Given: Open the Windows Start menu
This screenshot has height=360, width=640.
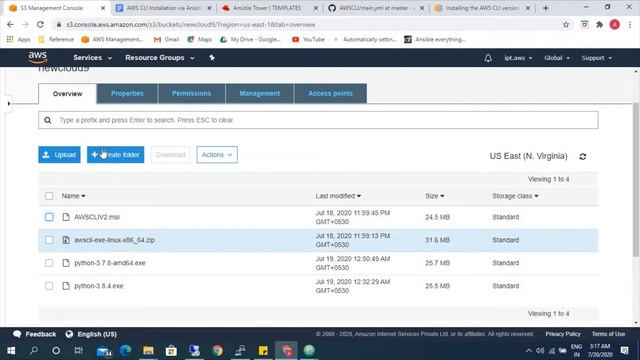Looking at the screenshot, I should point(11,350).
